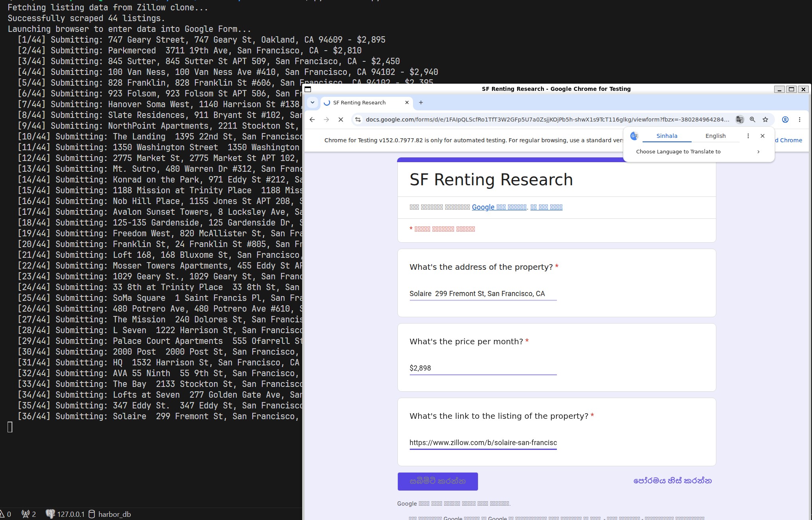Screen dimensions: 812x520
Task: Click terminal line [4/44] 100 Van Ness
Action: tap(228, 72)
